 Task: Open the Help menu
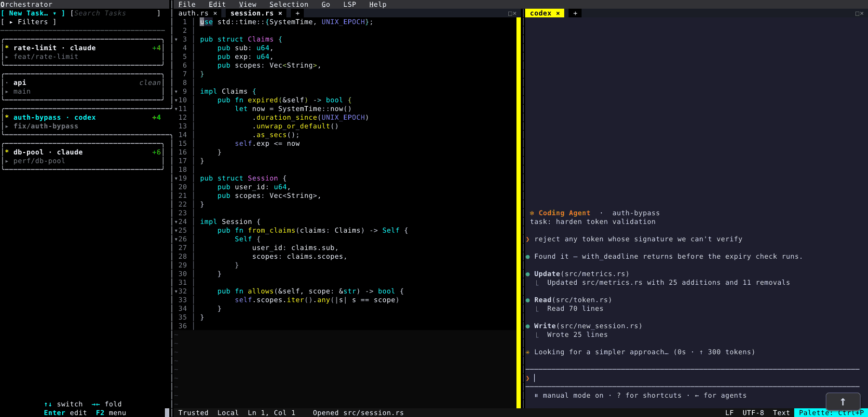(x=378, y=4)
